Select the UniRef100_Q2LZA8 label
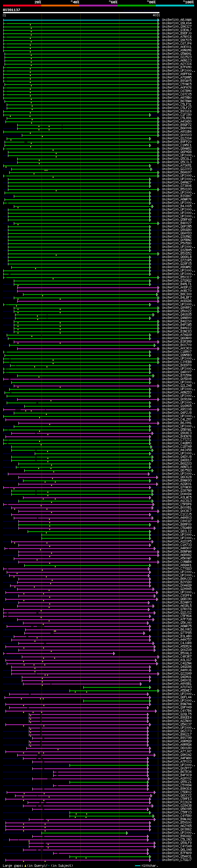 pos(177,386)
